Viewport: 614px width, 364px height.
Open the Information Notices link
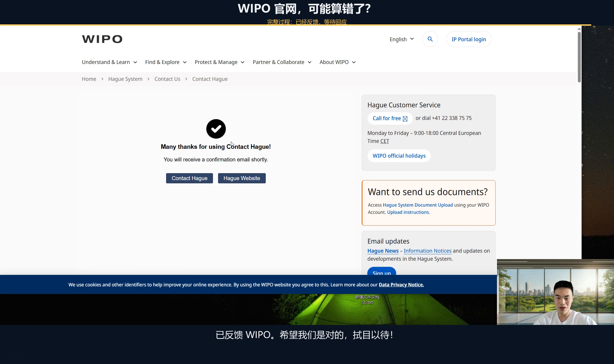(427, 251)
